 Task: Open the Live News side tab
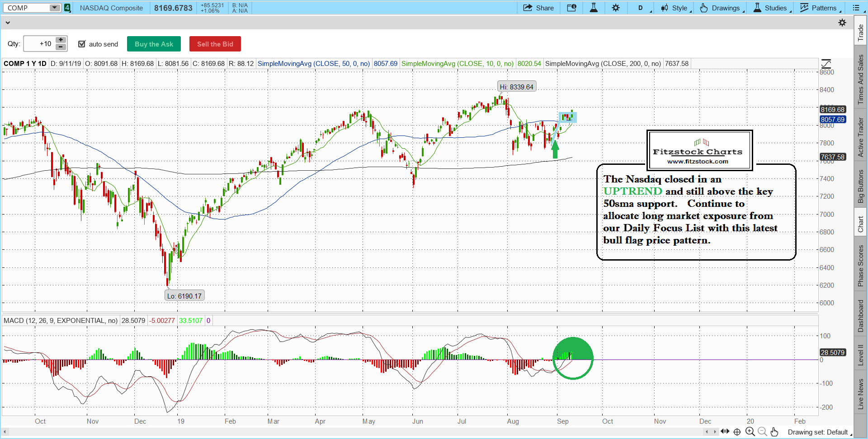point(860,394)
